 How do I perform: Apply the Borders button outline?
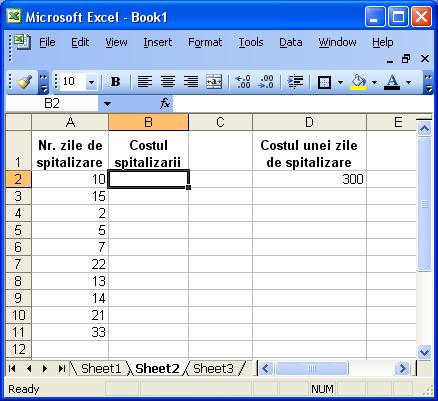pos(324,82)
